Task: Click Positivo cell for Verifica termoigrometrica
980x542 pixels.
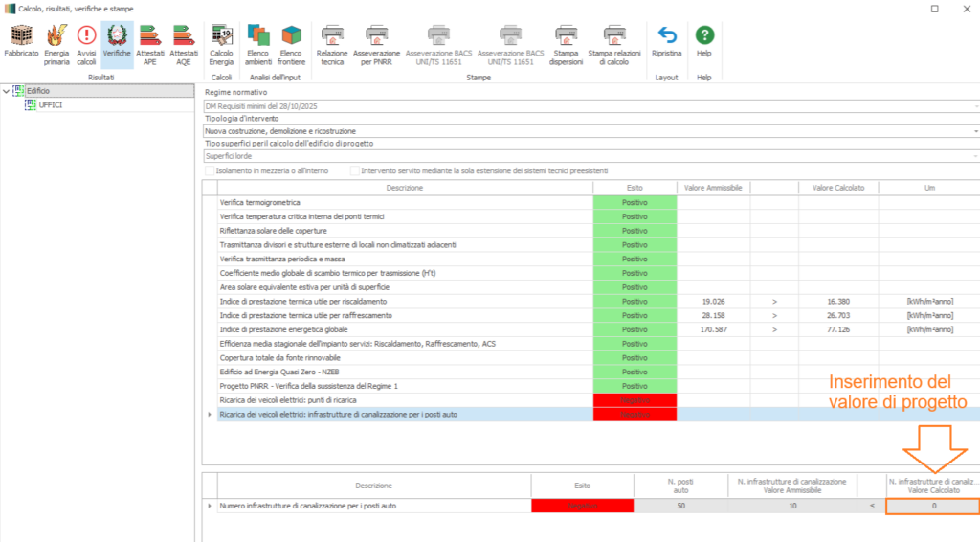Action: pos(635,203)
